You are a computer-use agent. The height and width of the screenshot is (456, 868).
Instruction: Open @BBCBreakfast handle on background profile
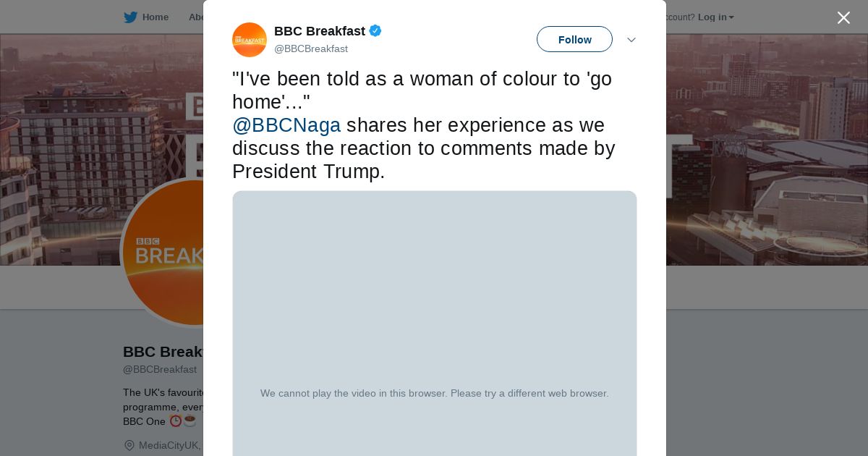click(x=160, y=369)
